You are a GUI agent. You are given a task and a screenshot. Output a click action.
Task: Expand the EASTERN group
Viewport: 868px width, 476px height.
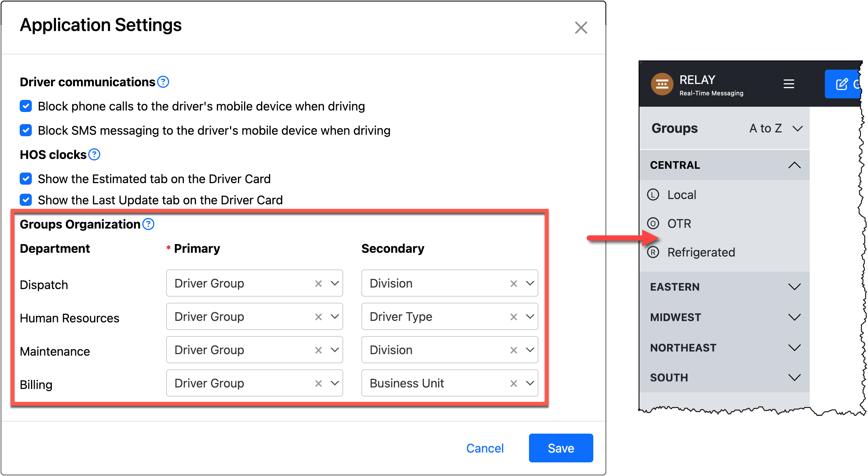point(794,286)
